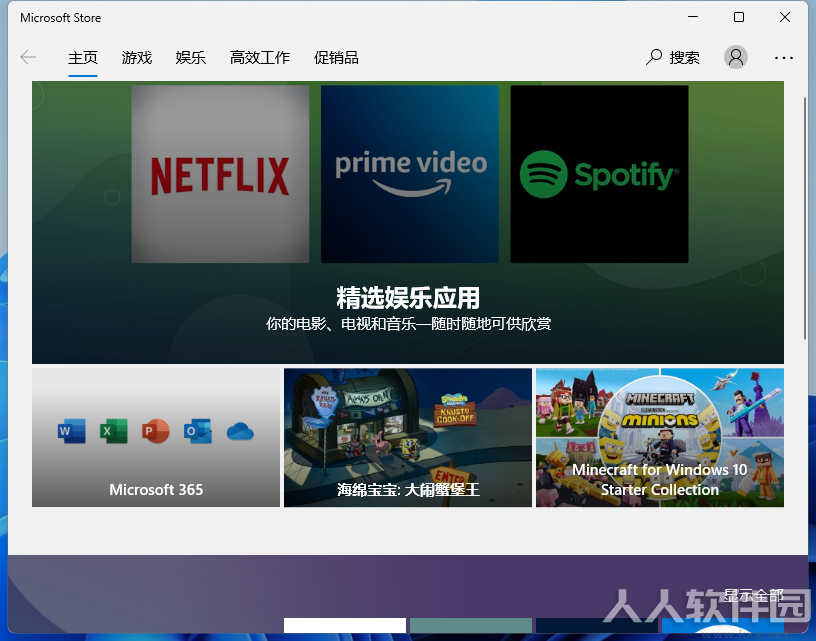Switch to the 娱乐 tab

point(190,58)
